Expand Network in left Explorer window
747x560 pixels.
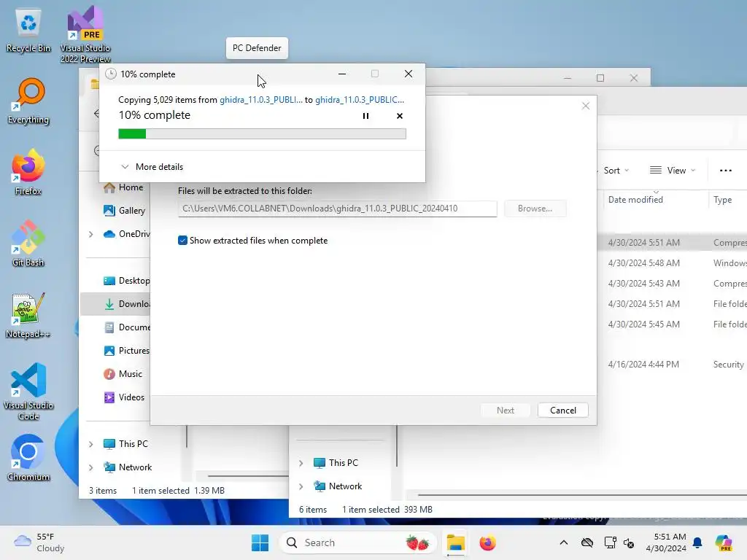point(91,467)
